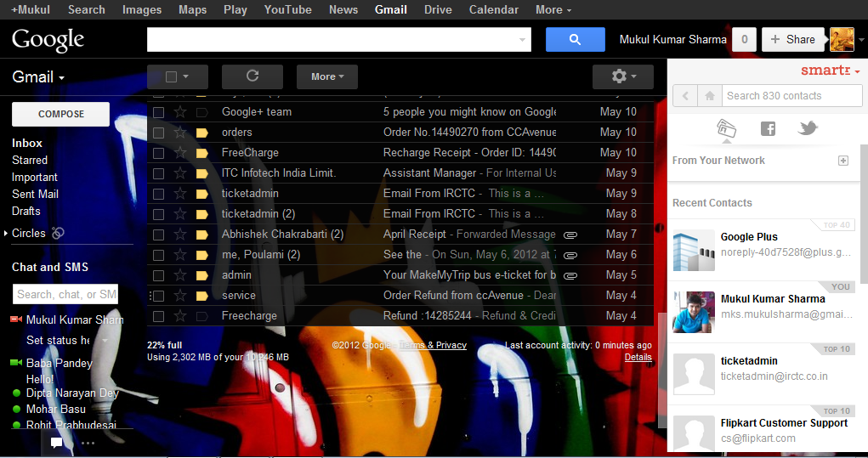This screenshot has height=458, width=868.
Task: Add to From Your Network plus icon
Action: (843, 161)
